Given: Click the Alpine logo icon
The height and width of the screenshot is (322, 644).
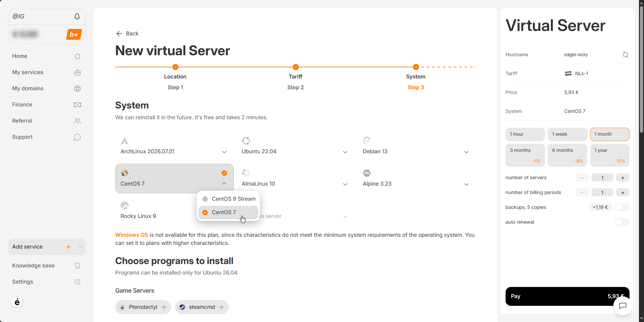Looking at the screenshot, I should click(367, 173).
